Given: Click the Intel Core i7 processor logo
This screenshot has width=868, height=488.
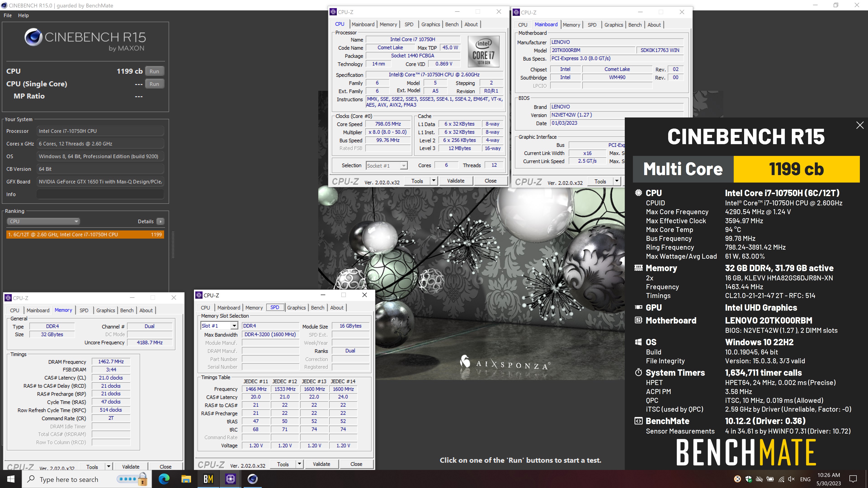Looking at the screenshot, I should (484, 52).
